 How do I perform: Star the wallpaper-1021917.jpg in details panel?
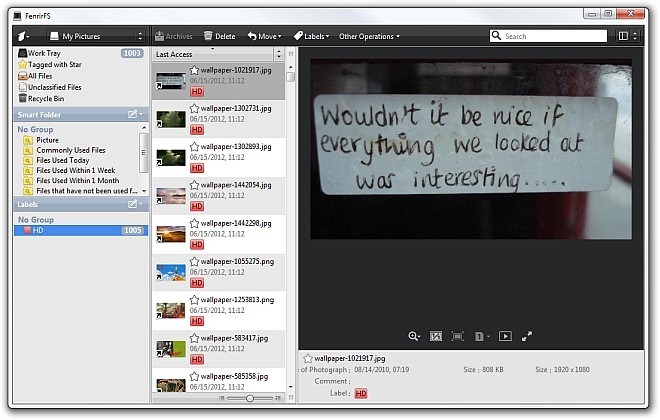(308, 357)
